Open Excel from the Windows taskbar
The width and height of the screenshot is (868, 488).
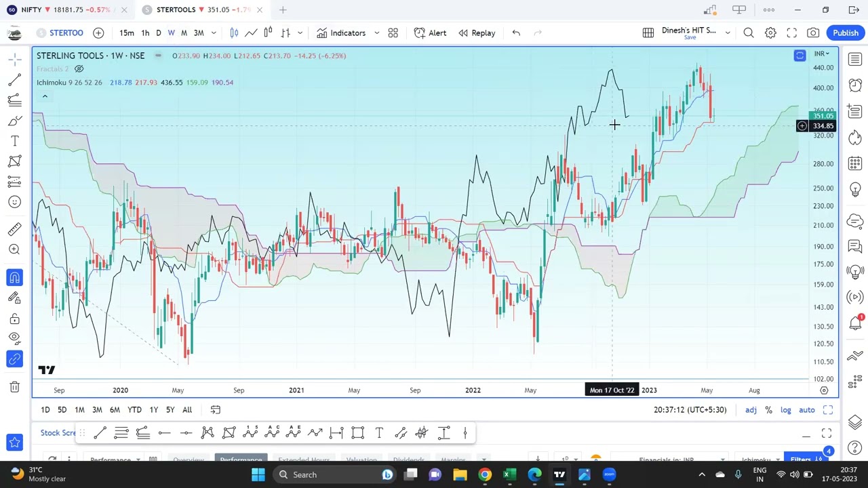point(509,474)
